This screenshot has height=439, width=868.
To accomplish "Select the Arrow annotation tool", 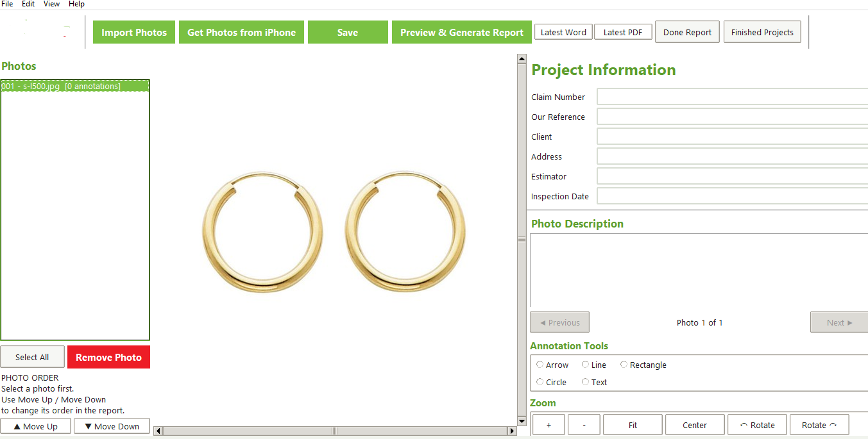I will click(552, 365).
